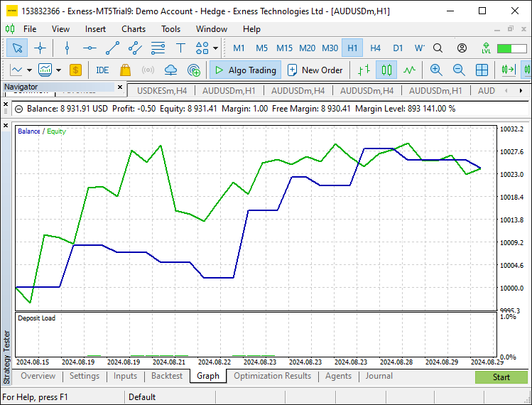The width and height of the screenshot is (532, 405).
Task: Switch to bar chart display
Action: point(364,70)
